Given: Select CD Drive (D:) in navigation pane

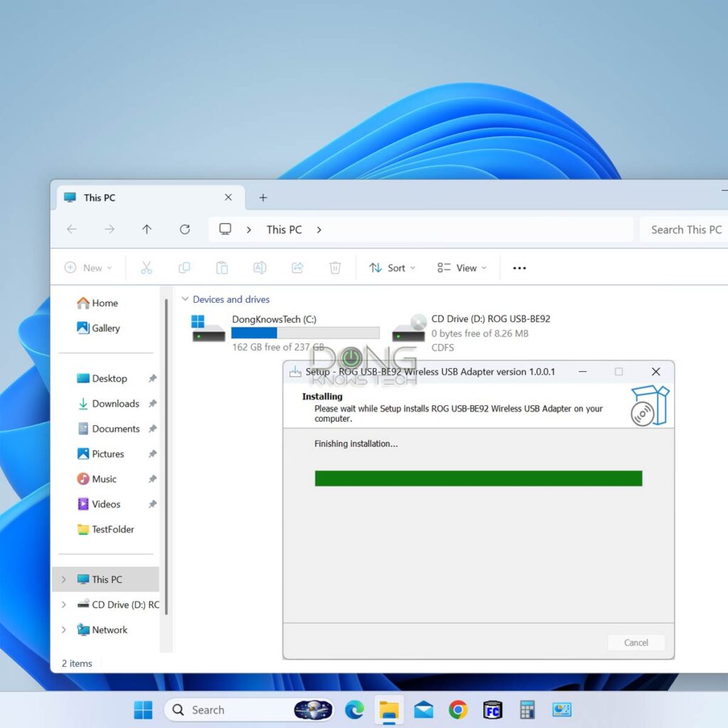Looking at the screenshot, I should coord(106,604).
